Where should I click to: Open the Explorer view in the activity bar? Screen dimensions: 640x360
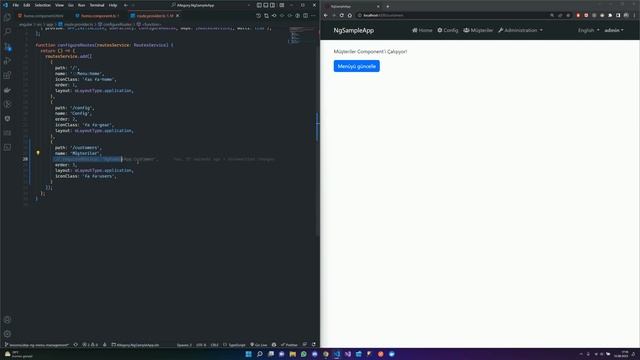7,17
